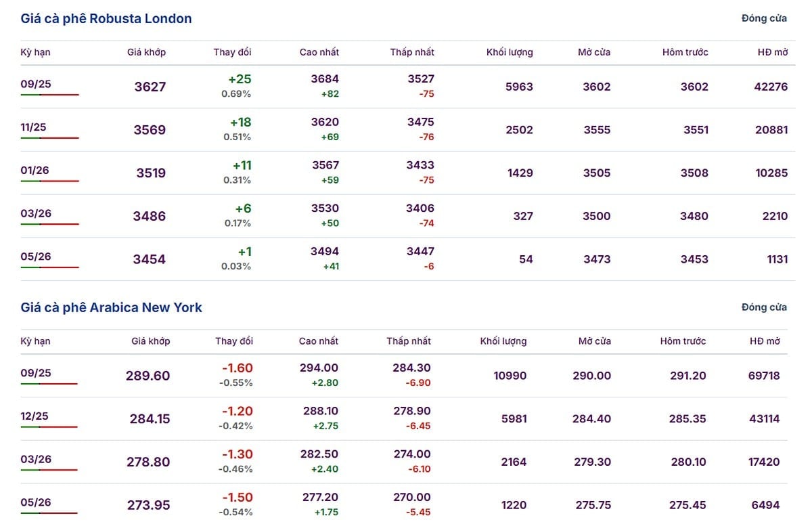
Task: Click the +25 change value
Action: (240, 79)
